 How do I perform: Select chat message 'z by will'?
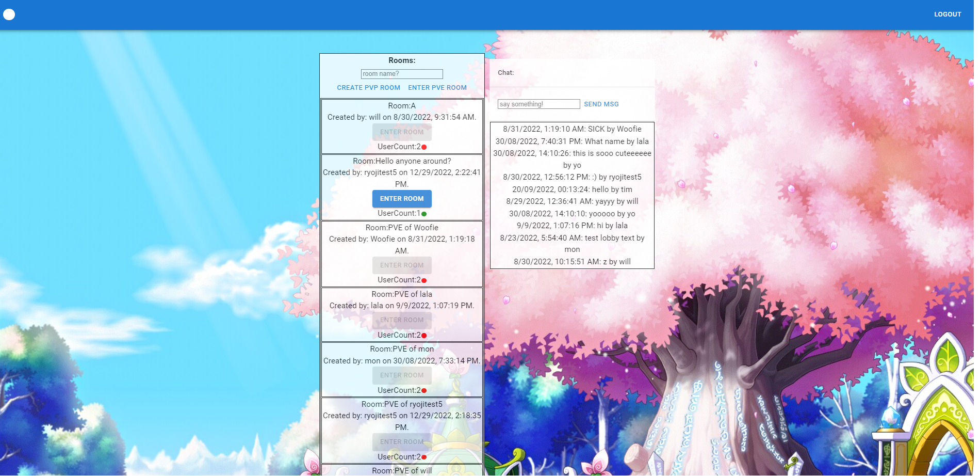[572, 262]
